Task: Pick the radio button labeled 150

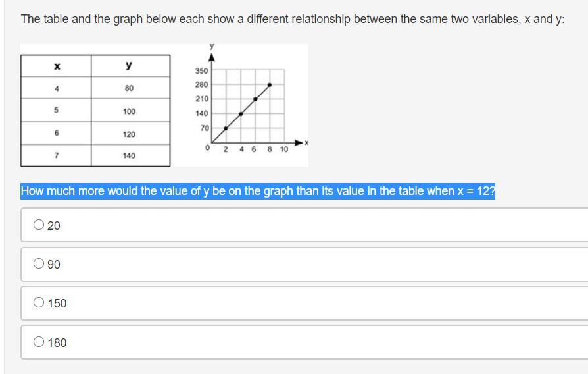Action: point(39,303)
